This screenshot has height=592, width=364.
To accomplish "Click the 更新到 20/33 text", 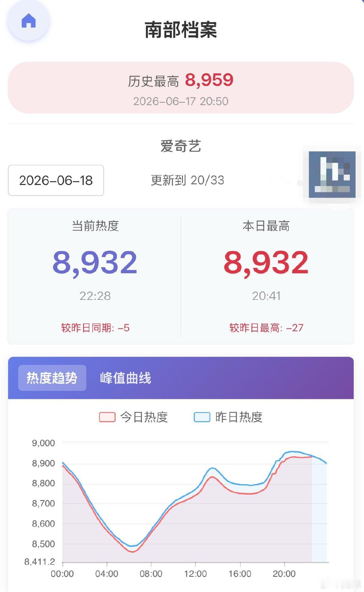I will click(x=187, y=180).
